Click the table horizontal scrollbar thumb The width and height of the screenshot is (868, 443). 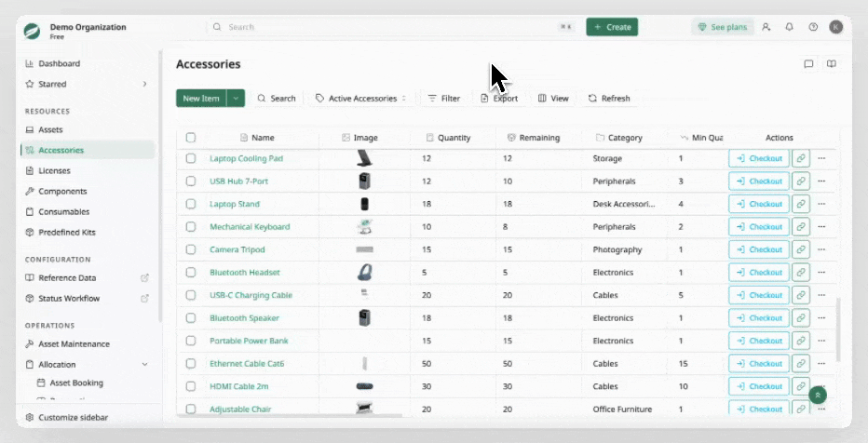pyautogui.click(x=290, y=415)
